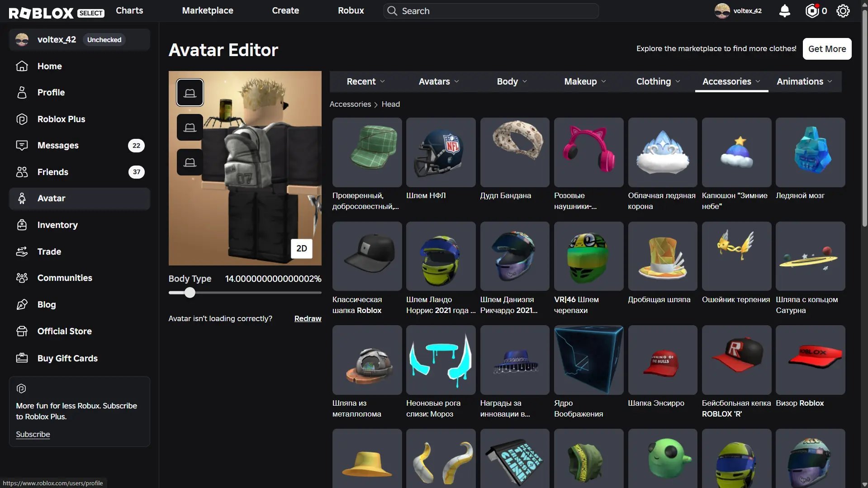
Task: Select the pink cat headphones thumbnail
Action: (x=588, y=152)
